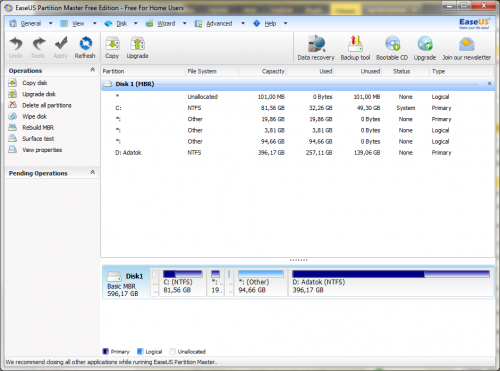The image size is (500, 371).
Task: Run Surface test operation
Action: (x=38, y=139)
